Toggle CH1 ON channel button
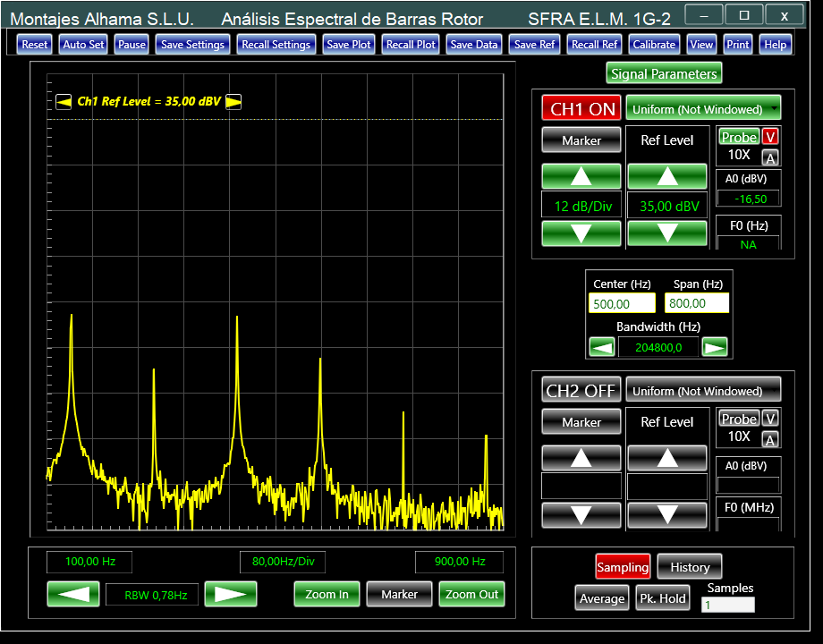Image resolution: width=823 pixels, height=644 pixels. tap(581, 108)
